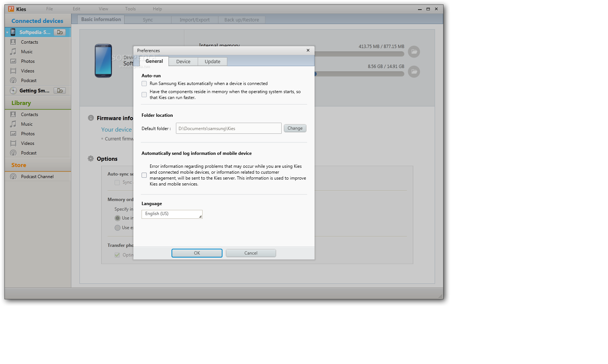Switch to the Update preferences tab

tap(213, 62)
